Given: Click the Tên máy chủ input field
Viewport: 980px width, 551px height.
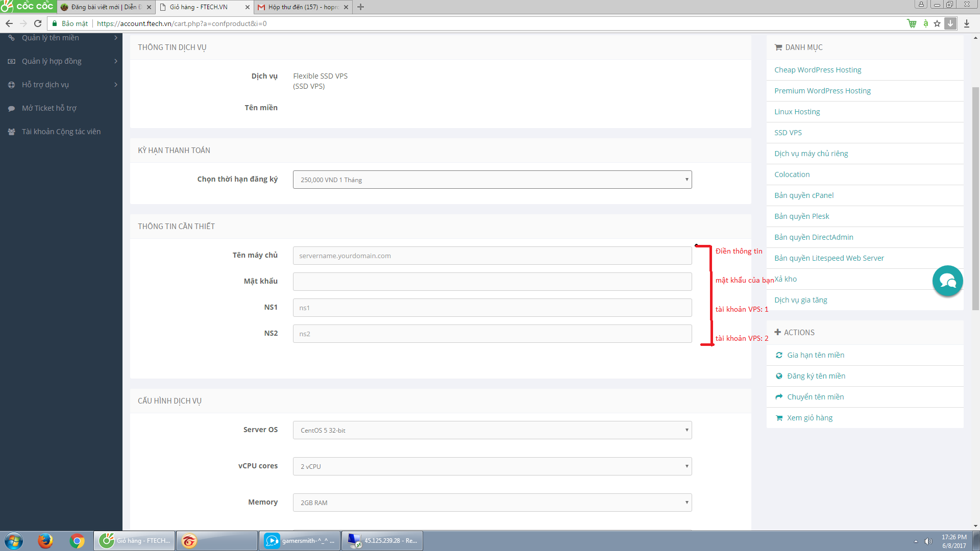Looking at the screenshot, I should (492, 256).
